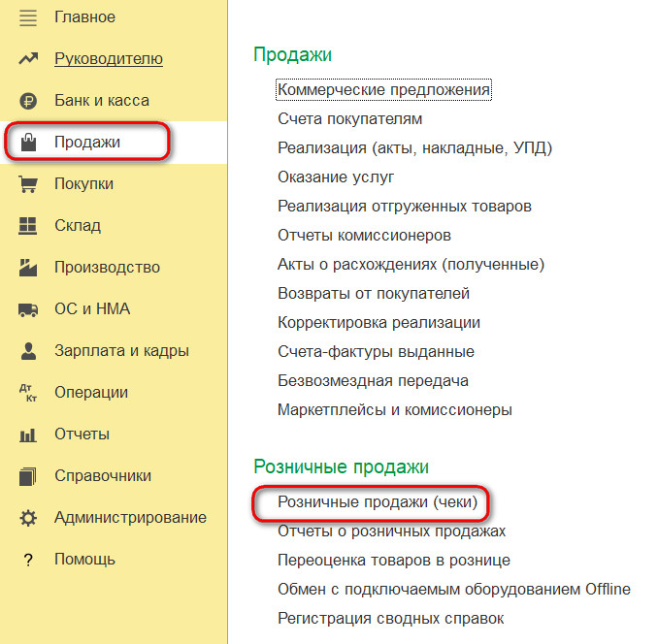Click the Дт/Кт icon for Операции
The image size is (658, 644).
[28, 393]
